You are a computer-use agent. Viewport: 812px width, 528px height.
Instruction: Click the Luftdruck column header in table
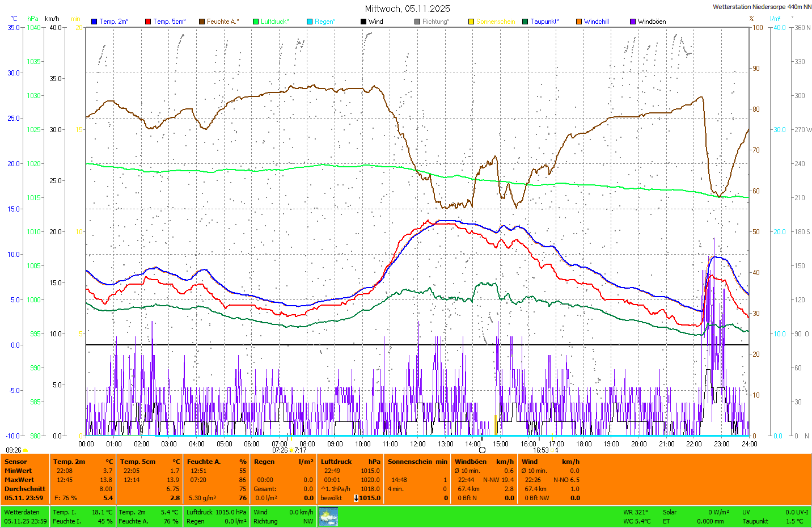point(336,462)
